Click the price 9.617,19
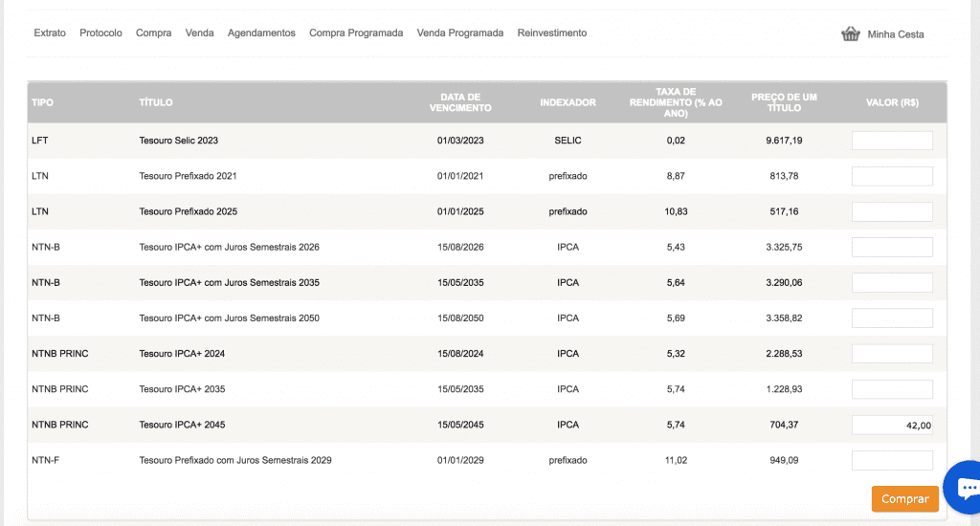Image resolution: width=980 pixels, height=526 pixels. coord(784,141)
